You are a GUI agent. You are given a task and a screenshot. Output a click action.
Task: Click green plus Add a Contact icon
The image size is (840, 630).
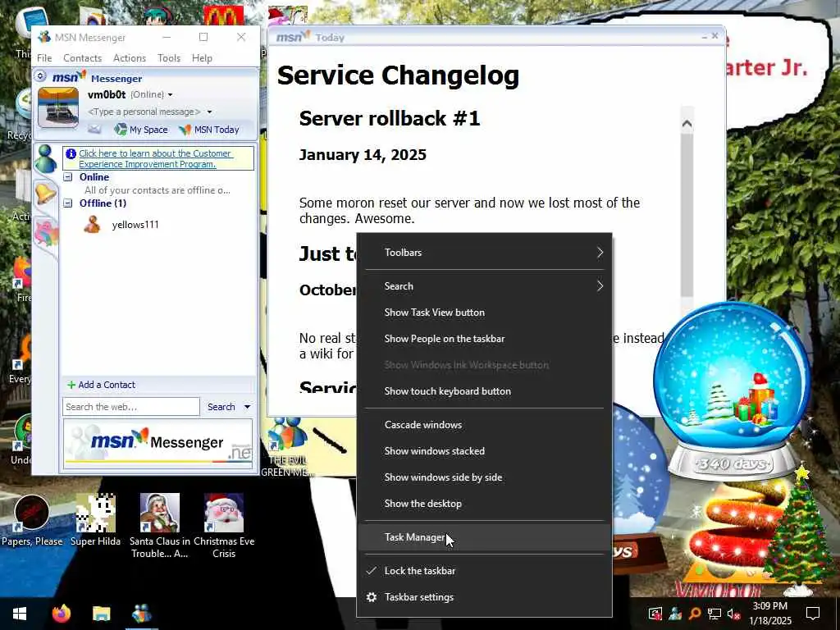[71, 385]
